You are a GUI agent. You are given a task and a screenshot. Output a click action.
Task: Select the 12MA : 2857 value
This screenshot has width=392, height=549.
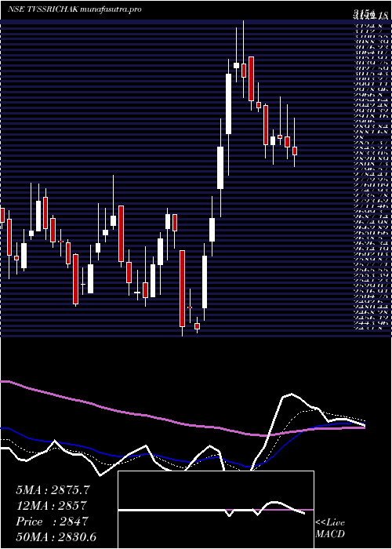click(x=51, y=506)
